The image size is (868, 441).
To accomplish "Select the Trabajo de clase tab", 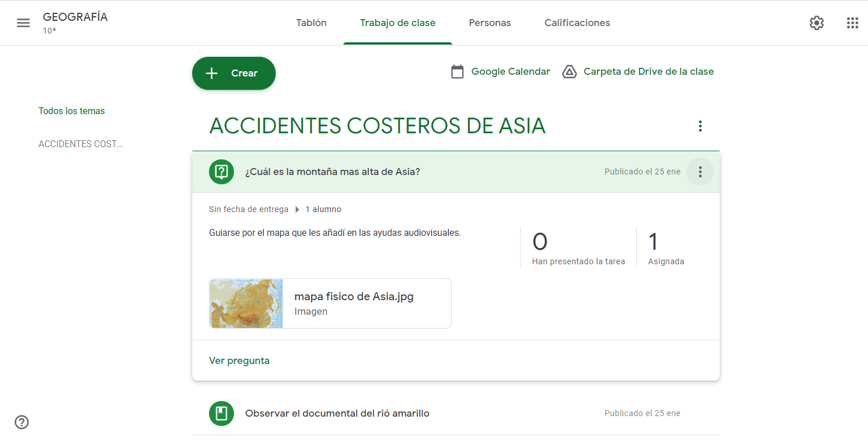I will [398, 23].
